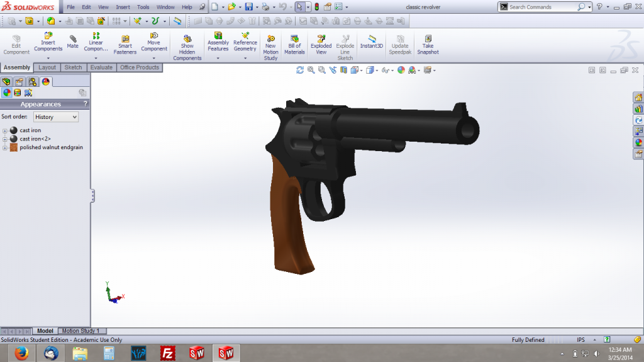This screenshot has width=644, height=362.
Task: Open the ConfigurationManager tab
Action: point(33,81)
